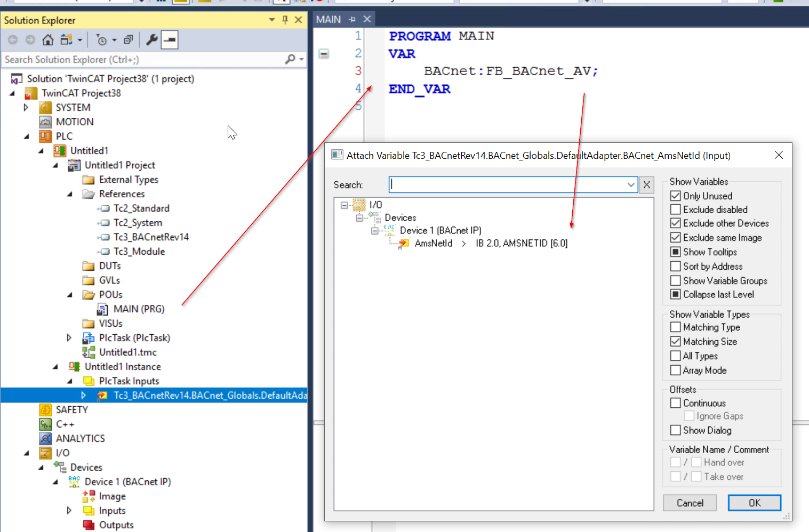
Task: Click the Forward navigation arrow in Solution Explorer
Action: click(30, 40)
